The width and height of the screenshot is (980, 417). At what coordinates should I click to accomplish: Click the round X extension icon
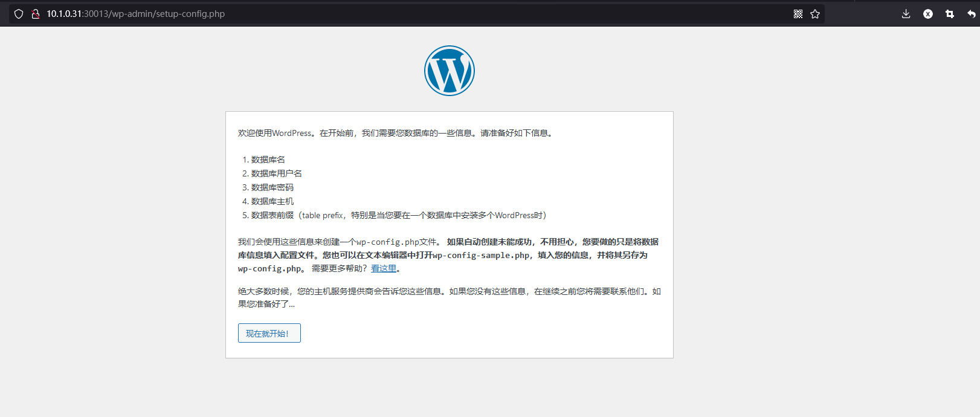click(928, 14)
